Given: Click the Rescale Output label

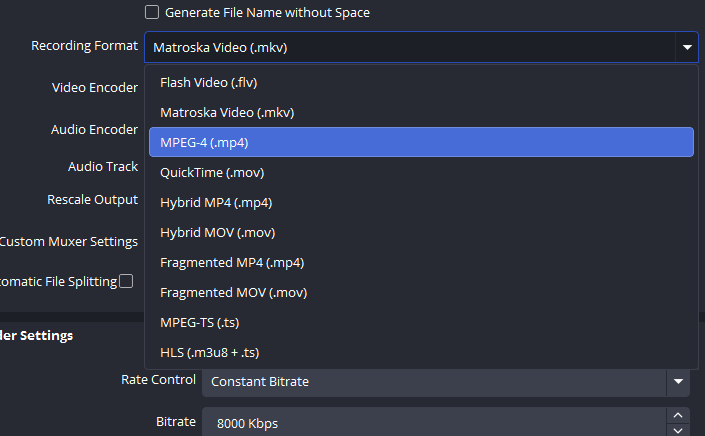Looking at the screenshot, I should tap(92, 200).
